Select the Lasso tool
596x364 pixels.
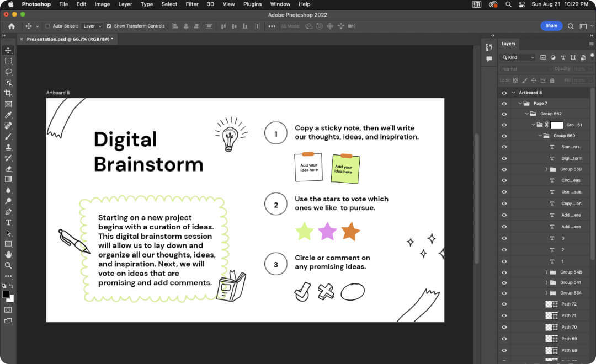pyautogui.click(x=8, y=72)
